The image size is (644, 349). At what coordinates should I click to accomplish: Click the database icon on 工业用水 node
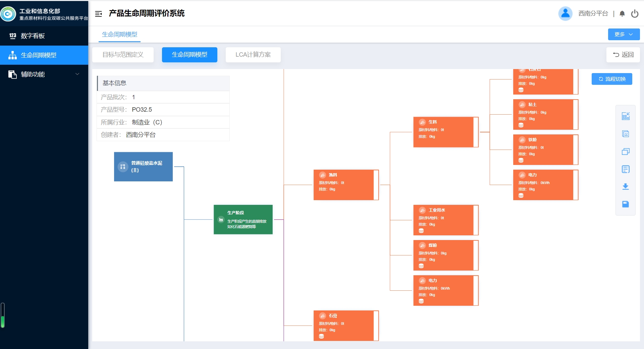421,231
